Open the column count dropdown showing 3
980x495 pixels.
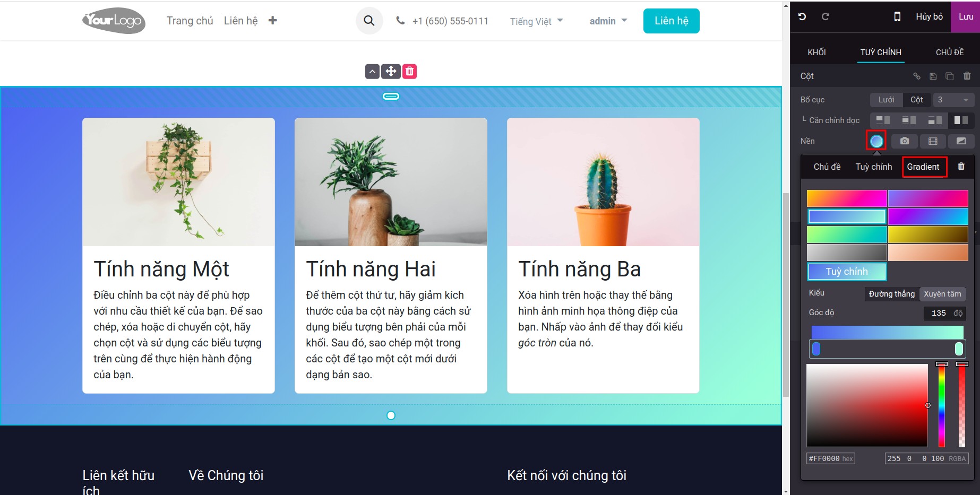(x=953, y=100)
